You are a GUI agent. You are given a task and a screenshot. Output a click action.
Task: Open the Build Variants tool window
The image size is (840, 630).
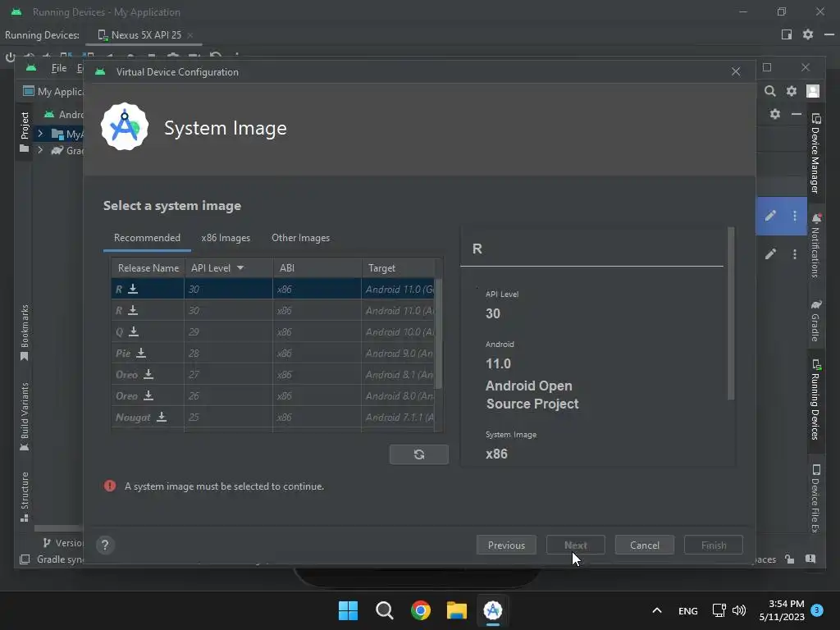coord(24,417)
